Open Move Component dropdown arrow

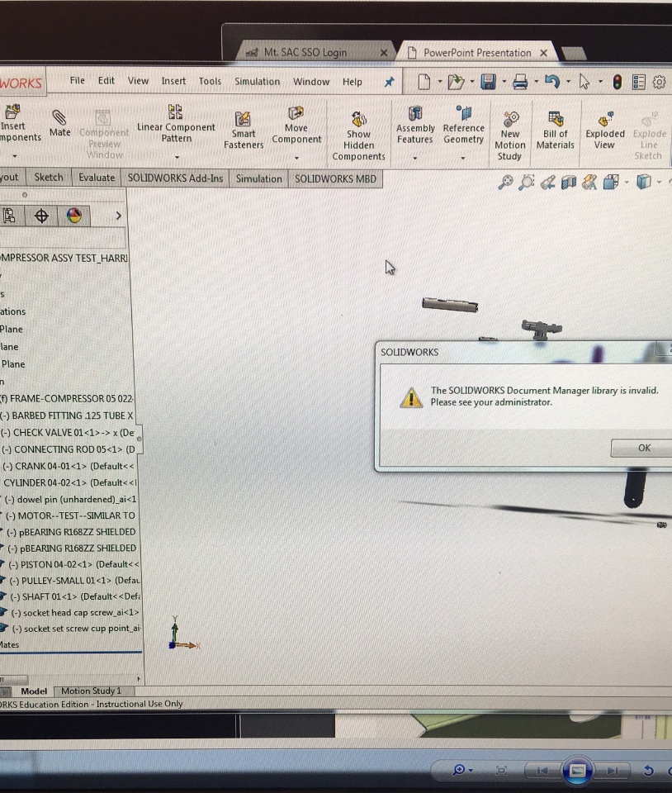tap(296, 158)
